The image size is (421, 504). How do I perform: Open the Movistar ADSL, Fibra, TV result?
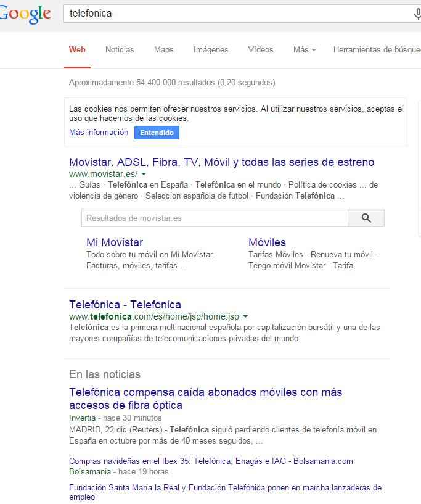221,162
